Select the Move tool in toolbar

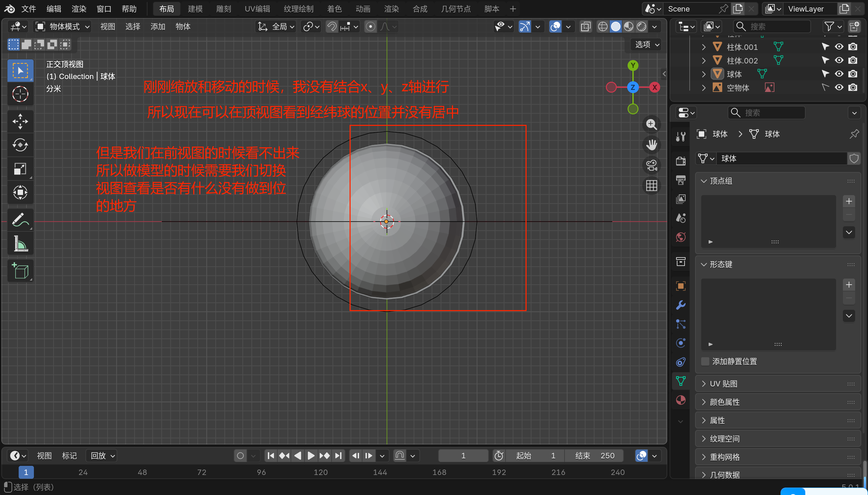click(20, 121)
